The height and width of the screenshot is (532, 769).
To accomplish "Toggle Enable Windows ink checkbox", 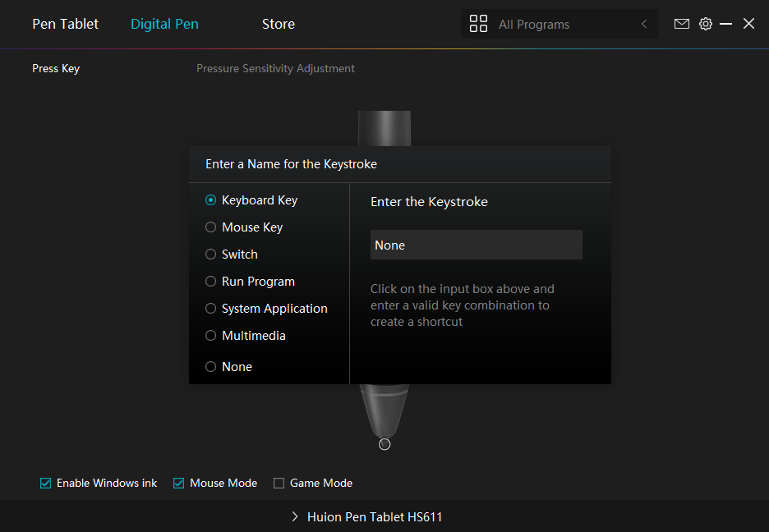I will click(x=46, y=483).
